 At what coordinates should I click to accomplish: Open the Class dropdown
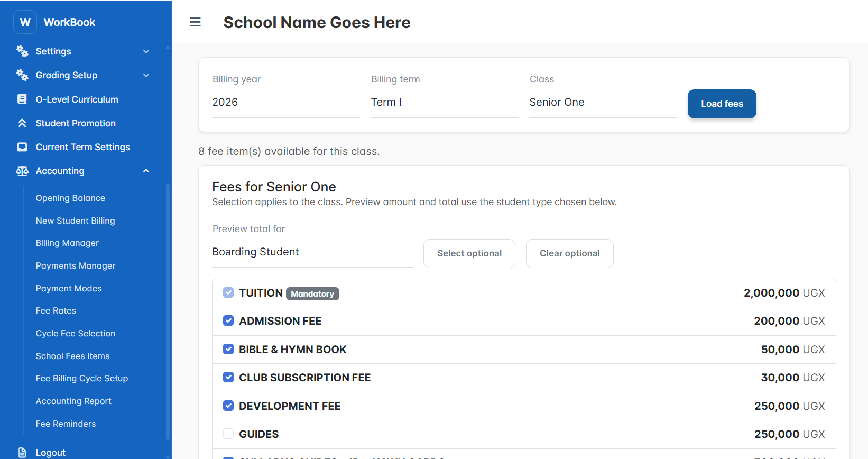(603, 103)
